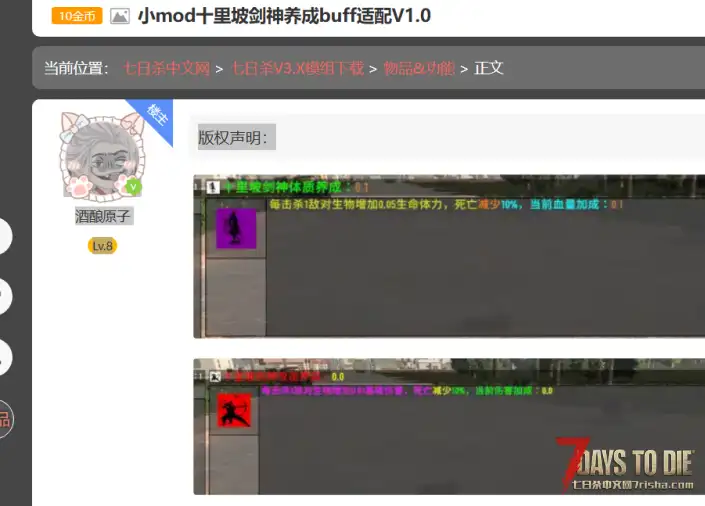Click the post title 小mod十里坡剑神养成buff适配V1.0

pyautogui.click(x=284, y=16)
